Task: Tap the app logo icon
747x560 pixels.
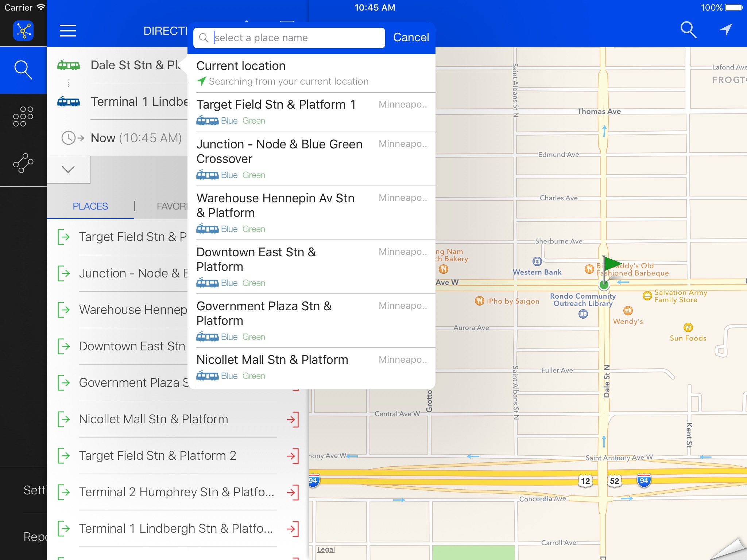Action: [x=23, y=31]
